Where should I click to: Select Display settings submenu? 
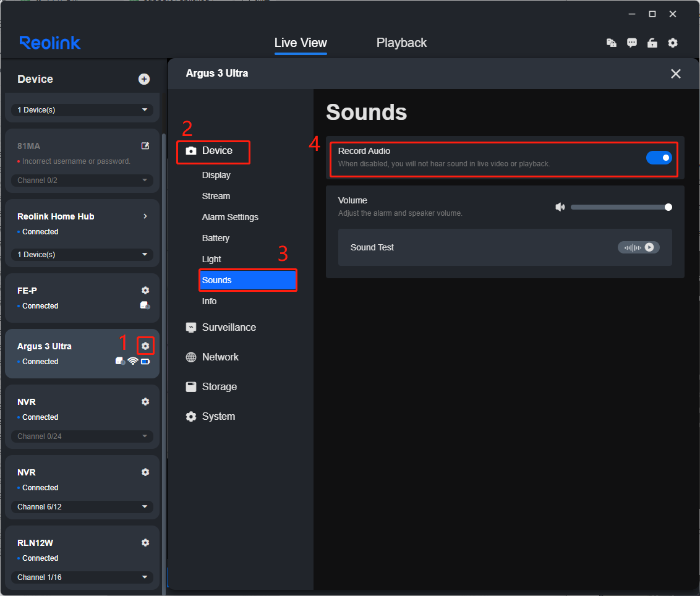[x=216, y=175]
